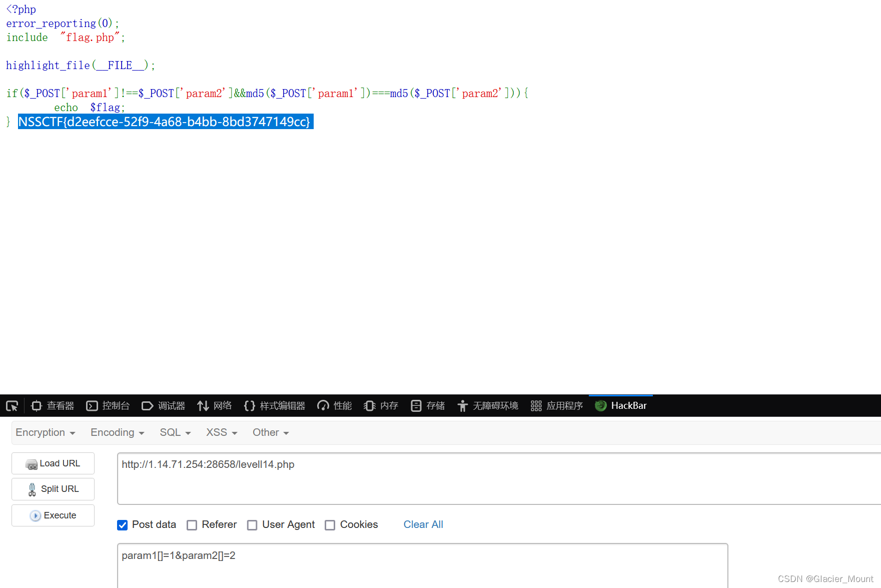Select the element picker tool in DevTools

12,405
